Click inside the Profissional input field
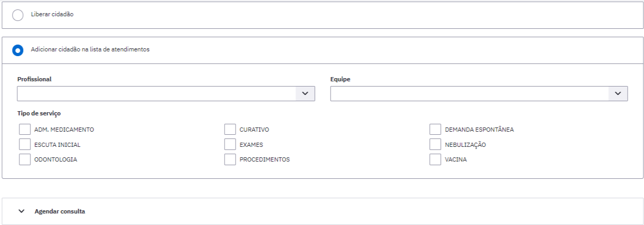This screenshot has height=225, width=644. tap(157, 93)
